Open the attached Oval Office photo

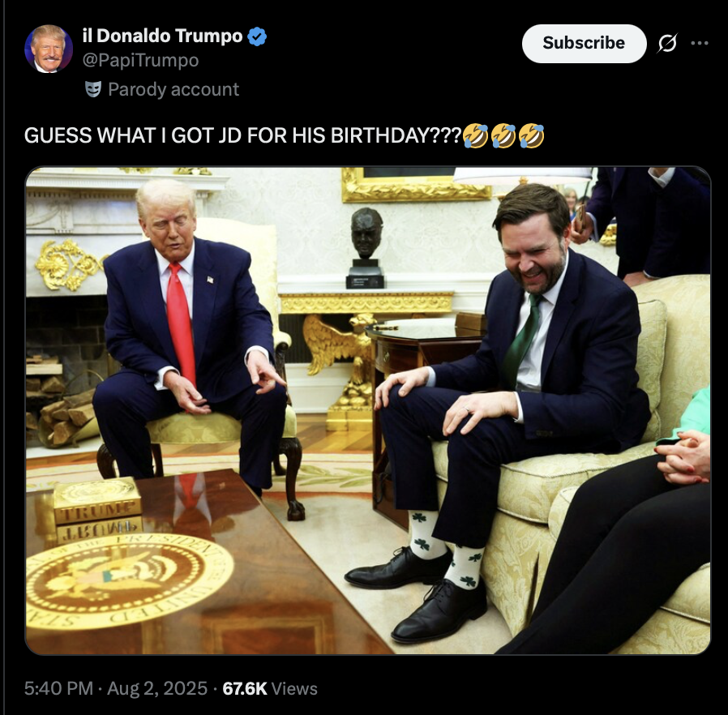click(x=368, y=410)
